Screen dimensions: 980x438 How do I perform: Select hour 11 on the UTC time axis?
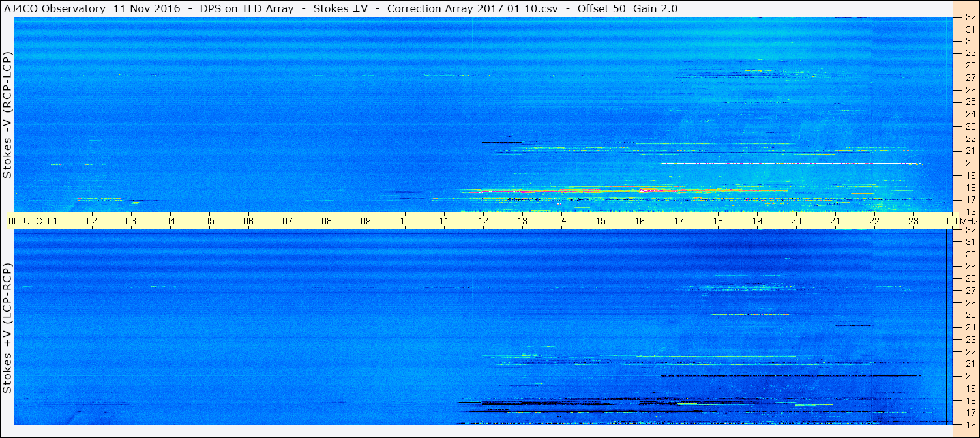coord(444,221)
